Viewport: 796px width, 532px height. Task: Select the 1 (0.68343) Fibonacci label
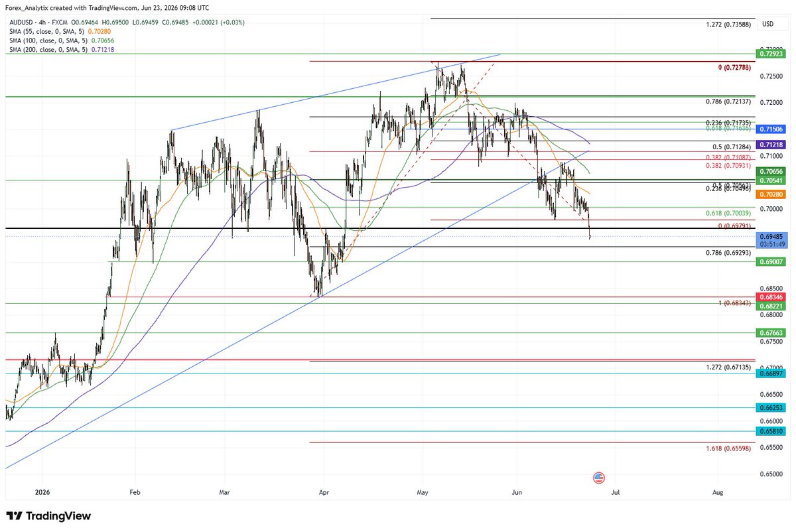pyautogui.click(x=734, y=303)
